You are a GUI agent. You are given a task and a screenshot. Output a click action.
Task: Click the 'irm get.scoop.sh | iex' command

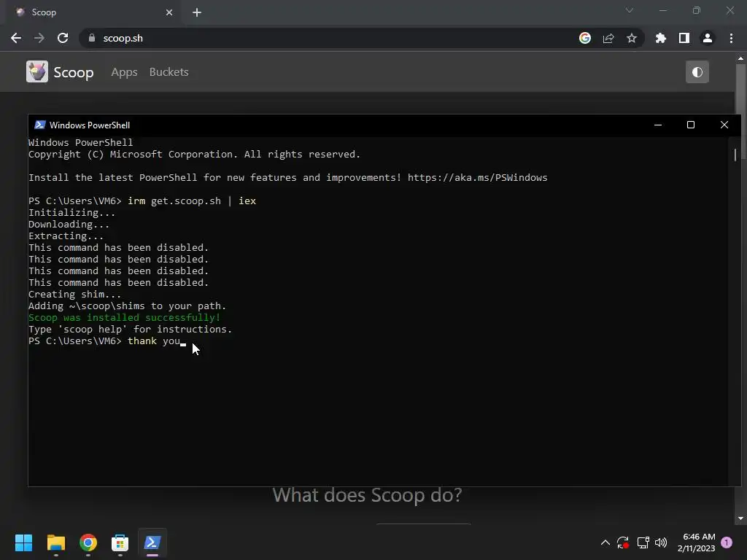click(x=192, y=201)
